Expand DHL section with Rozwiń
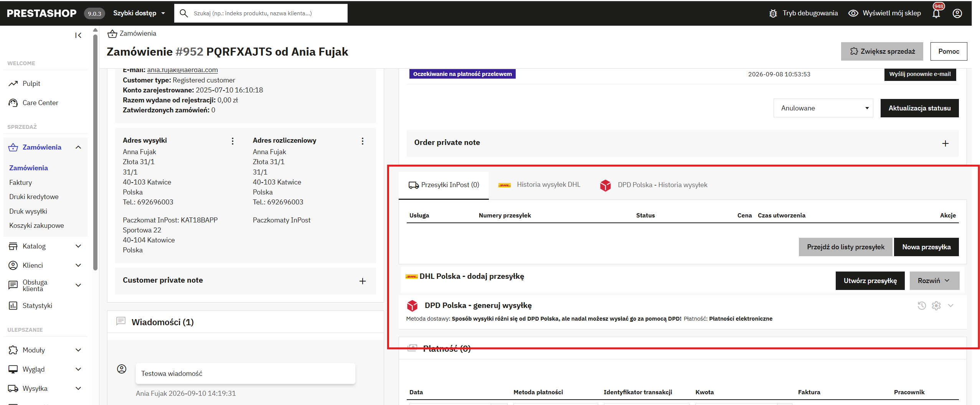The image size is (980, 405). coord(934,281)
